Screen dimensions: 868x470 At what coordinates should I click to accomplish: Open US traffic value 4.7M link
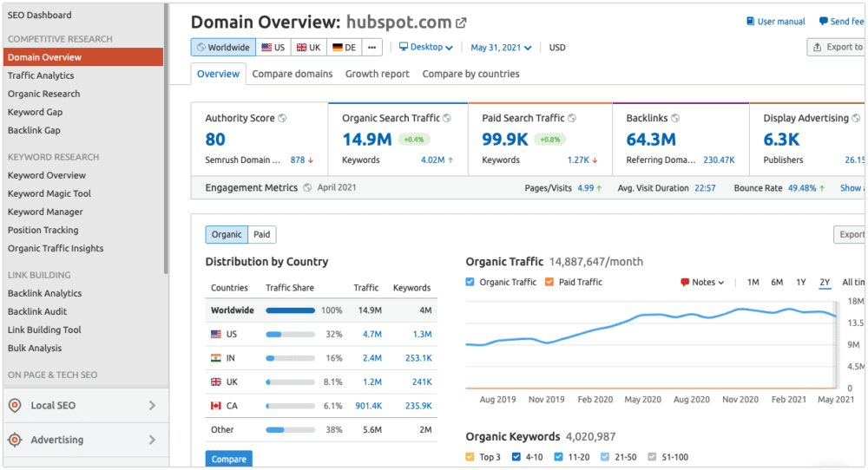[x=372, y=334]
